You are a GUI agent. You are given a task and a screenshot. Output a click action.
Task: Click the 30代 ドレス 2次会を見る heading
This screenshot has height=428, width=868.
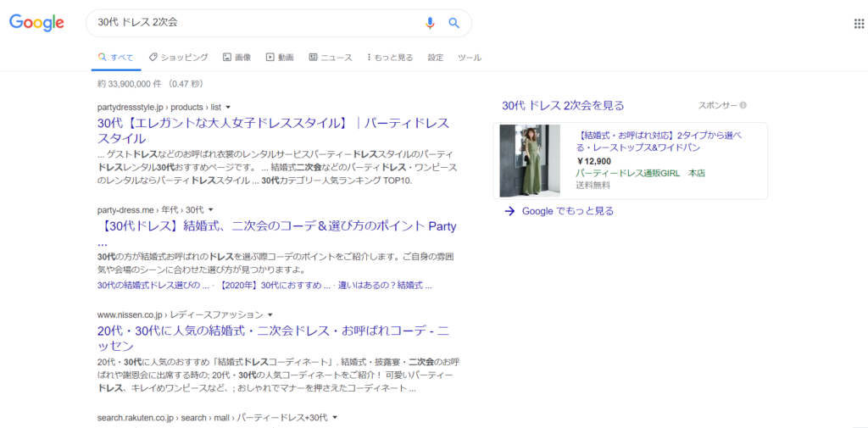563,106
